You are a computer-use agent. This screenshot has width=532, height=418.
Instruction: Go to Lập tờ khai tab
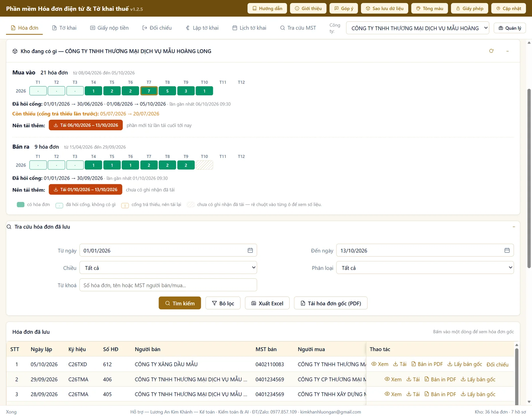pyautogui.click(x=202, y=28)
